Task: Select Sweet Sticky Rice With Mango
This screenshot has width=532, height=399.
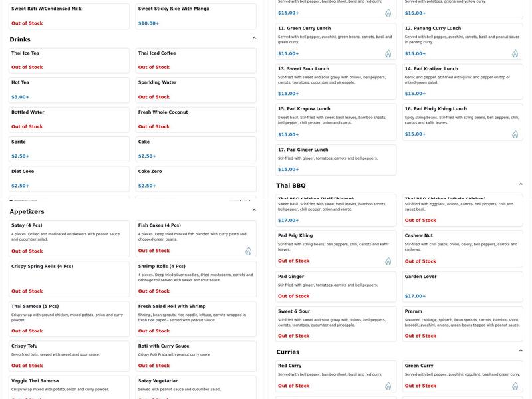Action: coord(196,16)
